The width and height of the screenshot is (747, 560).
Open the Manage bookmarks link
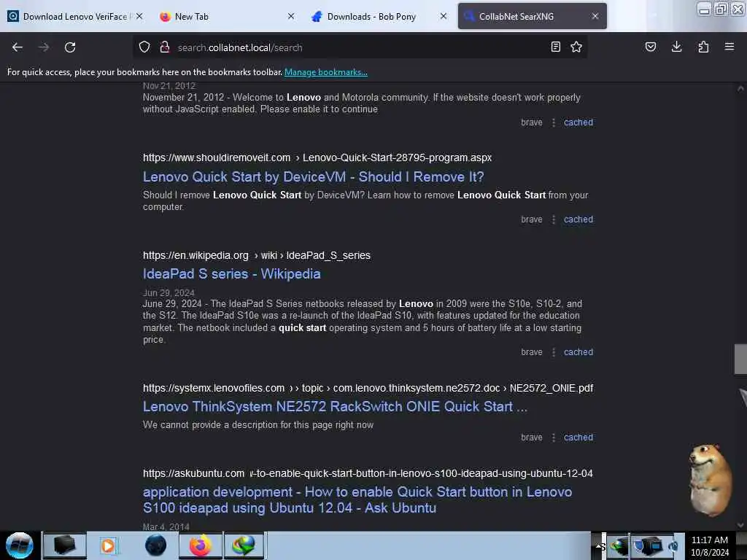[x=326, y=72]
